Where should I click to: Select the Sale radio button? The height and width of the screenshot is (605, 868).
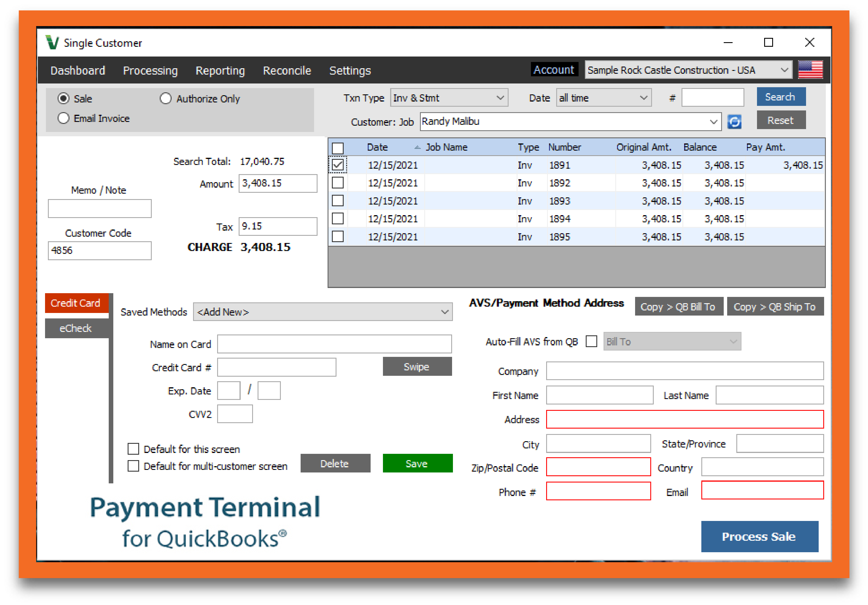[63, 99]
